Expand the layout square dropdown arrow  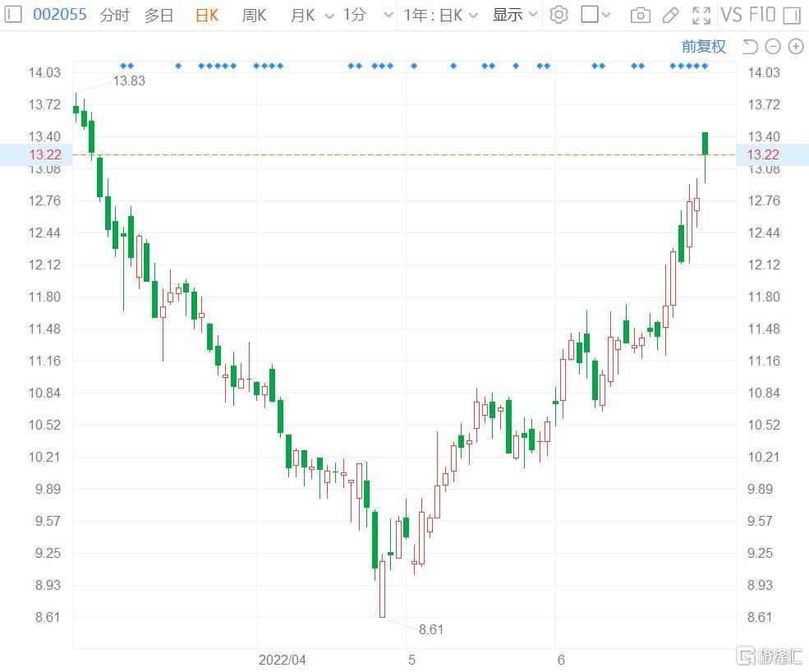pos(606,15)
